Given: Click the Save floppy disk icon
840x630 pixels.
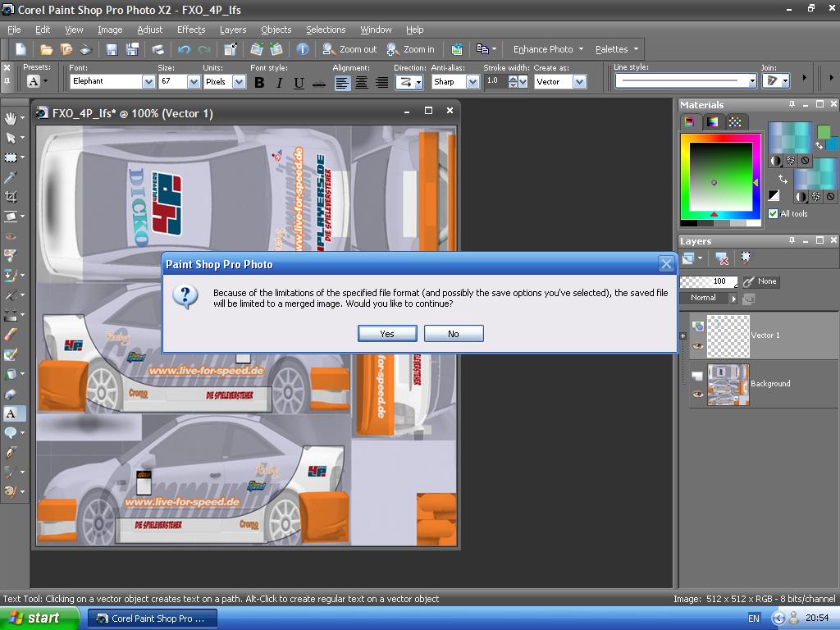Looking at the screenshot, I should tap(112, 49).
